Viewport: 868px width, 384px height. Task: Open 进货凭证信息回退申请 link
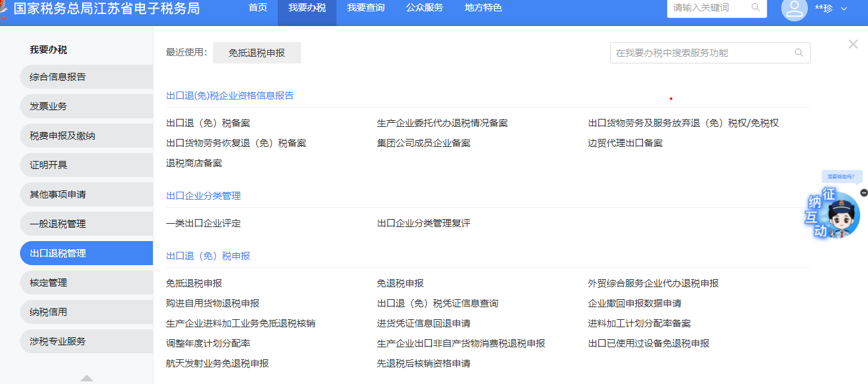423,323
